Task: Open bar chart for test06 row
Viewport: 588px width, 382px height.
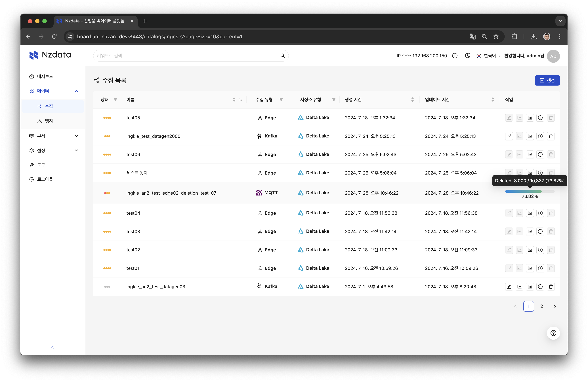Action: point(530,154)
